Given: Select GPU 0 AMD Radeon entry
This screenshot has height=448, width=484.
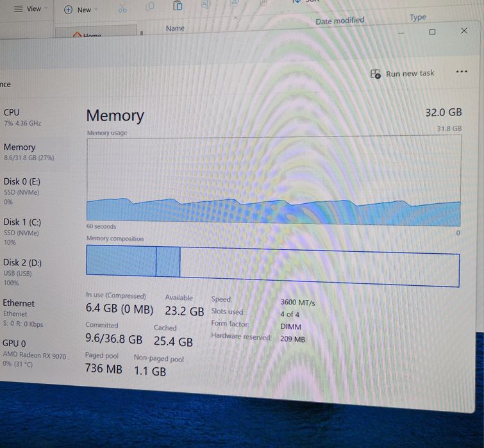Looking at the screenshot, I should tap(35, 353).
